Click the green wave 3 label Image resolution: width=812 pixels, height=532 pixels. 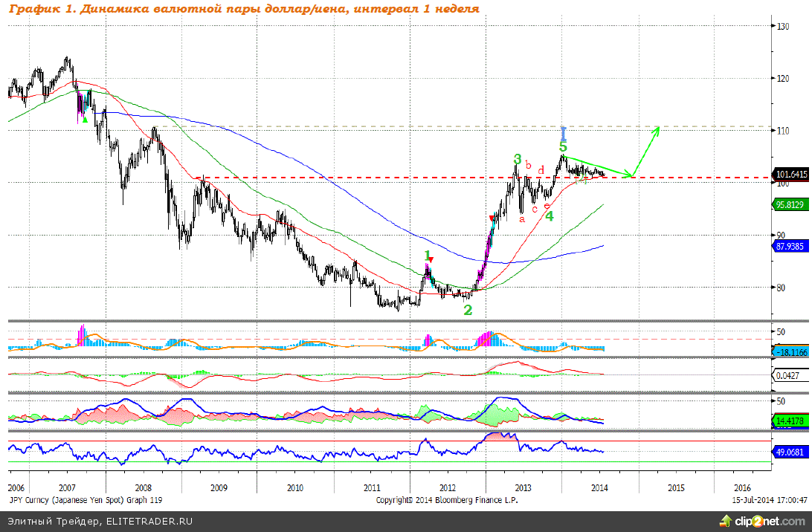(517, 159)
